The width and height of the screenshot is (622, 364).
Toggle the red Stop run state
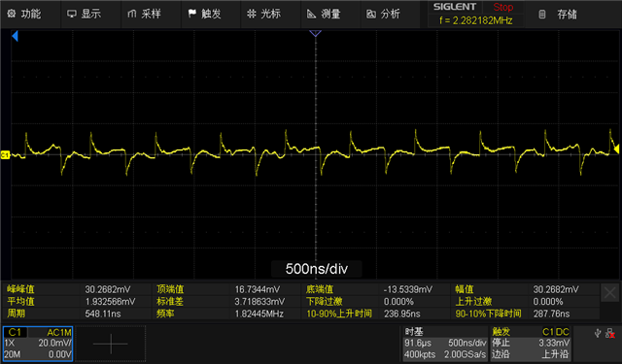502,7
